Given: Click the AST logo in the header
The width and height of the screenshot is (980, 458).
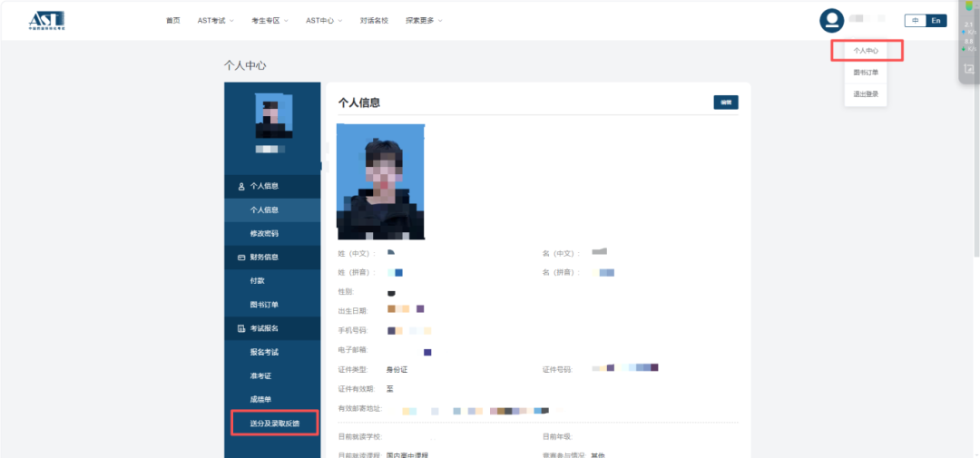Looking at the screenshot, I should (x=47, y=21).
